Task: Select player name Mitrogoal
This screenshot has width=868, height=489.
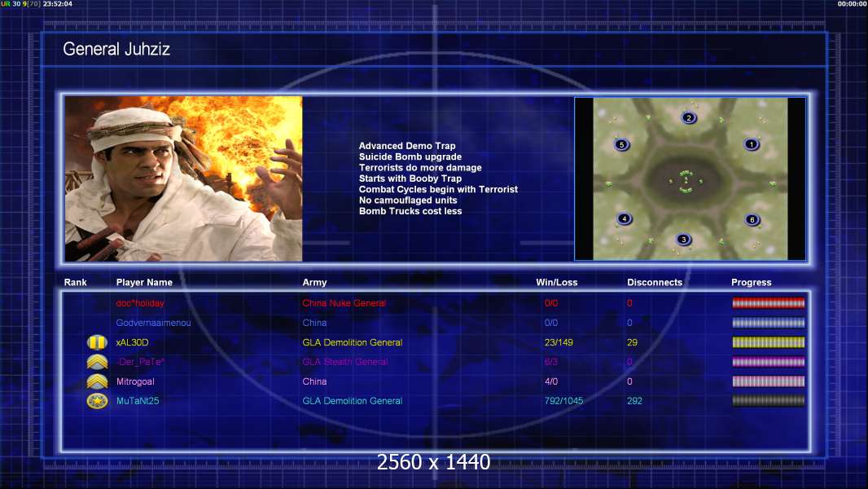Action: click(x=135, y=381)
